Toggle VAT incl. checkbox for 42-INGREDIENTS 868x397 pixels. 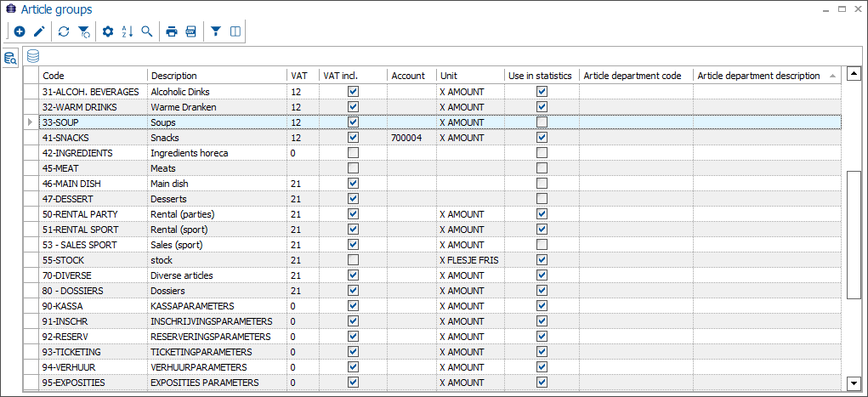(353, 153)
